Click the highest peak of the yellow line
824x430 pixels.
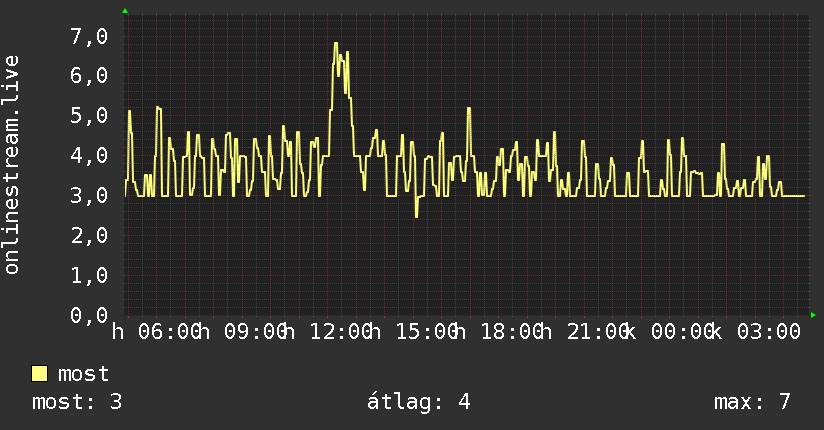click(x=335, y=43)
